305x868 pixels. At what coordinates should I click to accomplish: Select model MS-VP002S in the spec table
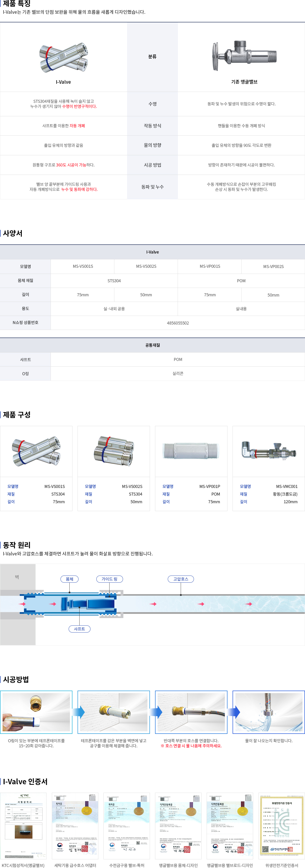[273, 266]
